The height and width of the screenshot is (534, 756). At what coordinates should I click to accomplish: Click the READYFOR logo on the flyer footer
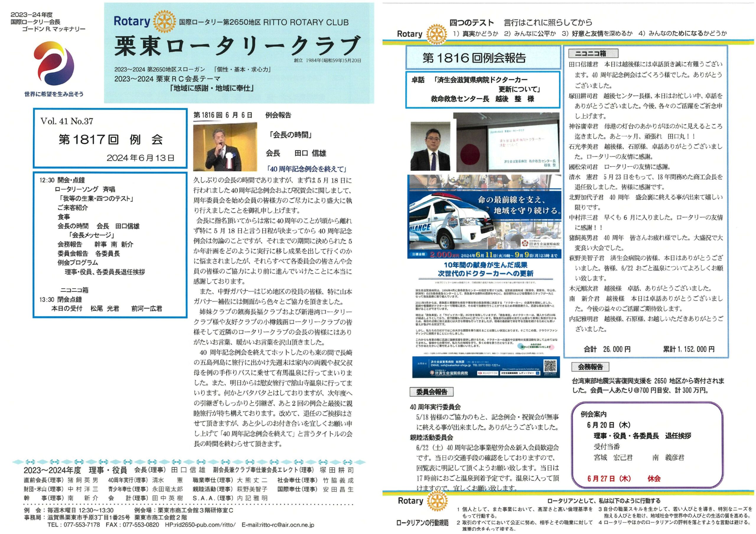click(x=488, y=373)
